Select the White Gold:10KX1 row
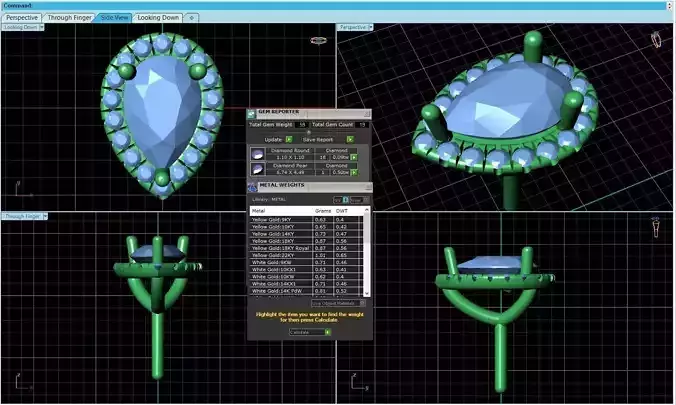Viewport: 676px width, 405px height. click(x=307, y=269)
